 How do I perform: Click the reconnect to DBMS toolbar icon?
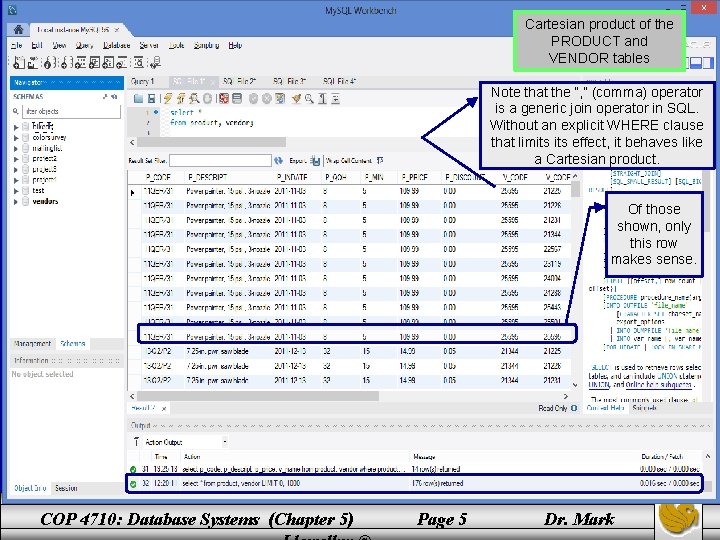(156, 62)
